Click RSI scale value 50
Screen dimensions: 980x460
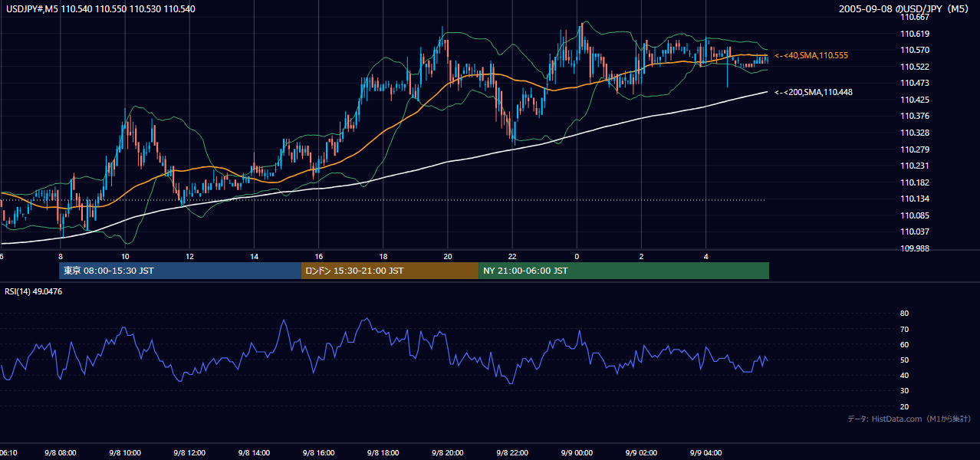[x=904, y=360]
